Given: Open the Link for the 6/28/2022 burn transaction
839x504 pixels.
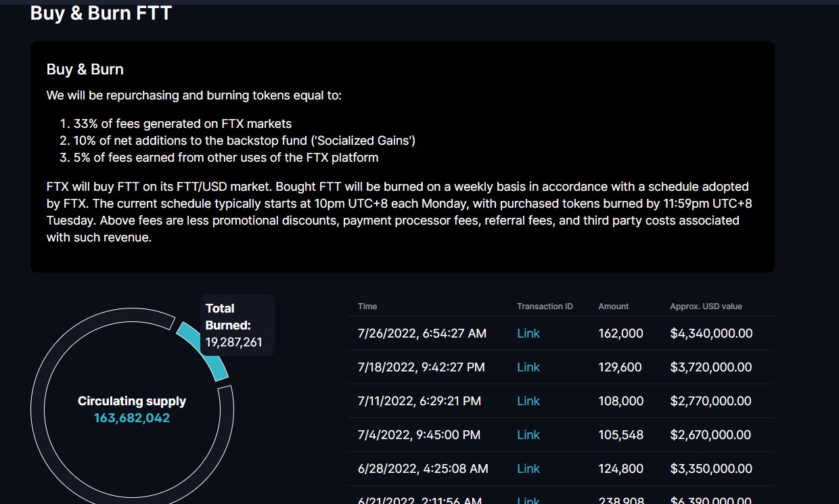Looking at the screenshot, I should pos(528,469).
